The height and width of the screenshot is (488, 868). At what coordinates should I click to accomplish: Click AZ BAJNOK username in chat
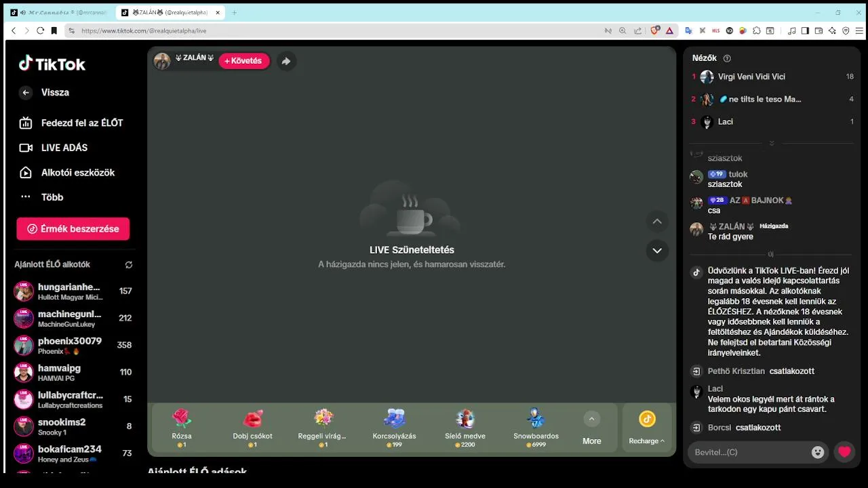761,201
